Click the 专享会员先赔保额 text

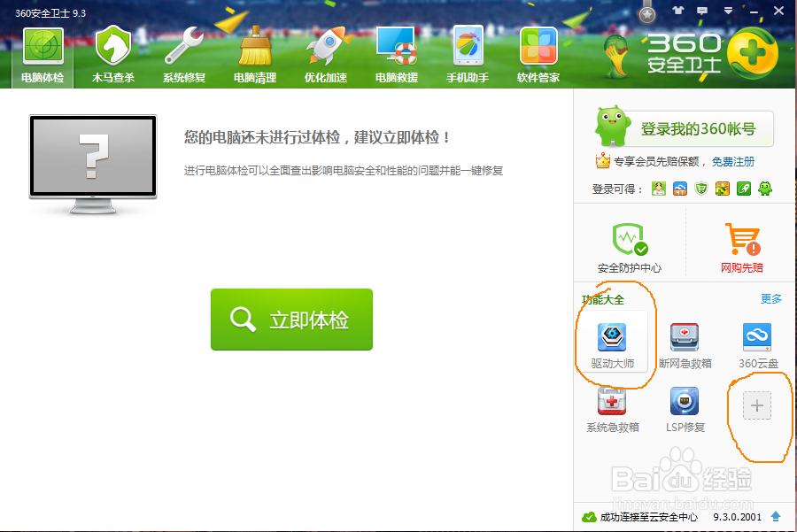[656, 162]
